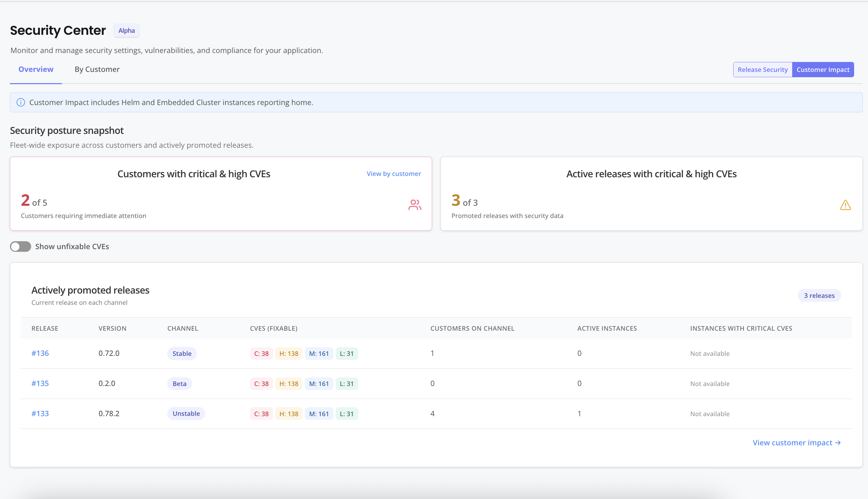This screenshot has height=499, width=868.
Task: Click Not available in the #136 row
Action: pyautogui.click(x=710, y=353)
